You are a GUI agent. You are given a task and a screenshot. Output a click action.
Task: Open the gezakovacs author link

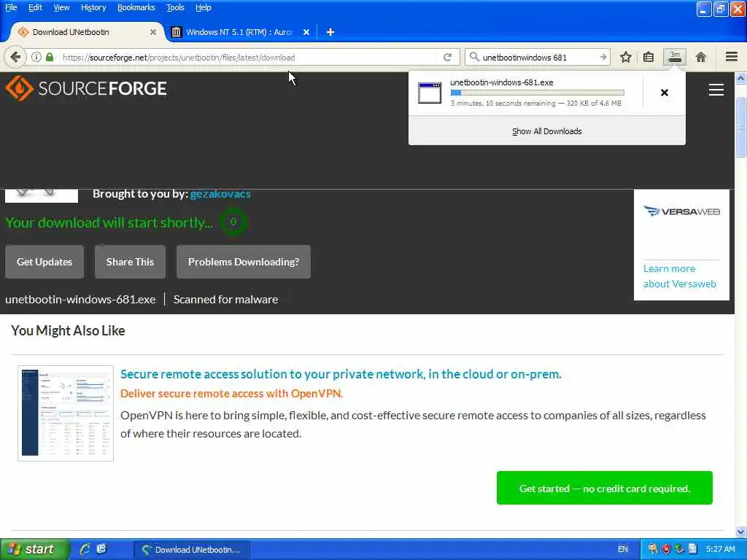220,194
